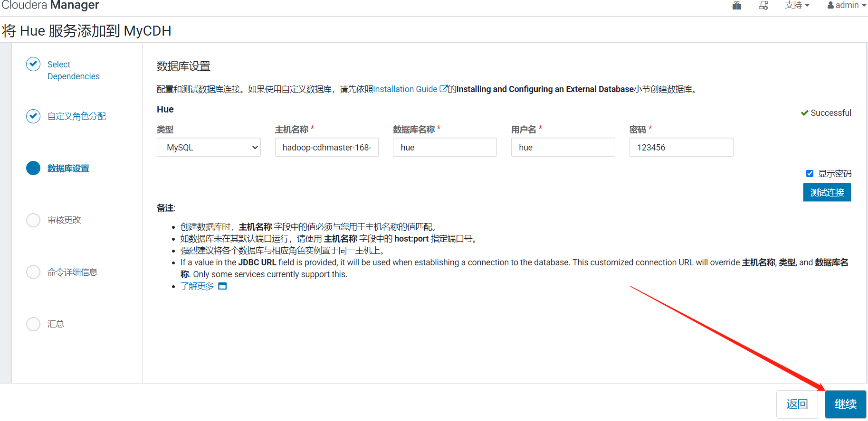Click the 自定义角色分配 step checkmark circle

33,116
